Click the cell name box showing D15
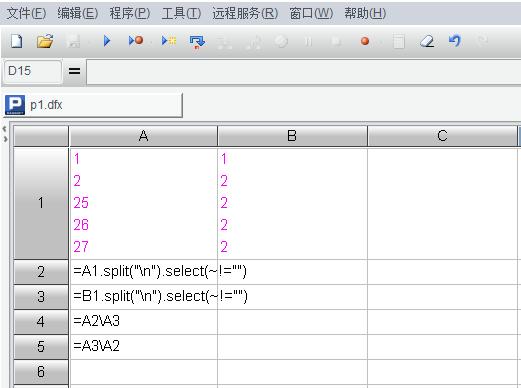The image size is (521, 388). (x=32, y=71)
